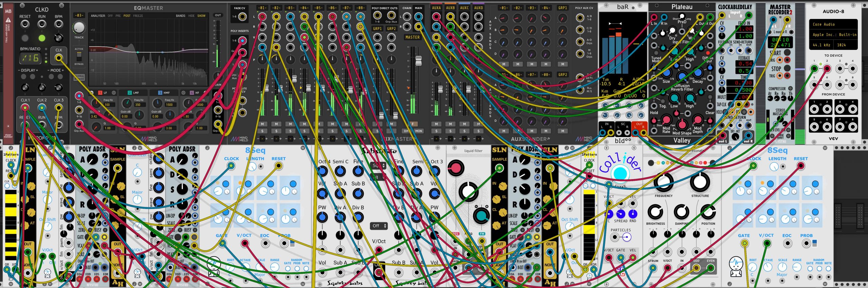Screen dimensions: 868x288
Task: Click the resonator STRUCTURE knob
Action: [x=700, y=182]
